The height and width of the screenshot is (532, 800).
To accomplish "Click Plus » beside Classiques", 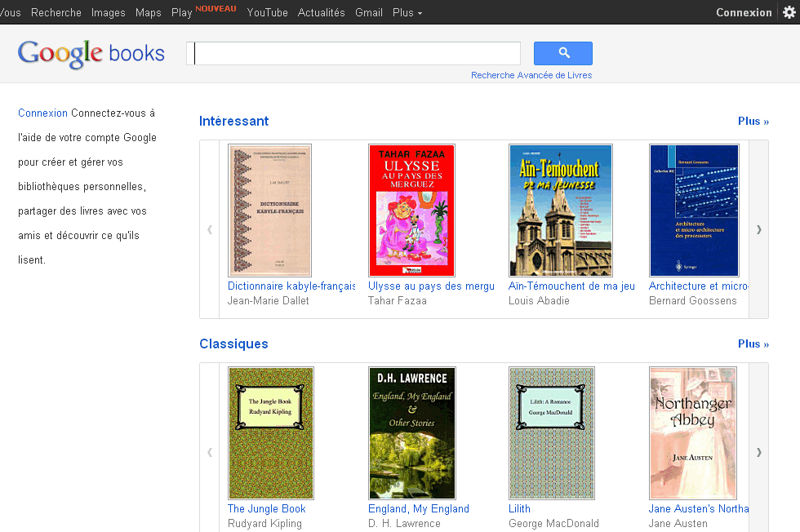I will (x=753, y=344).
